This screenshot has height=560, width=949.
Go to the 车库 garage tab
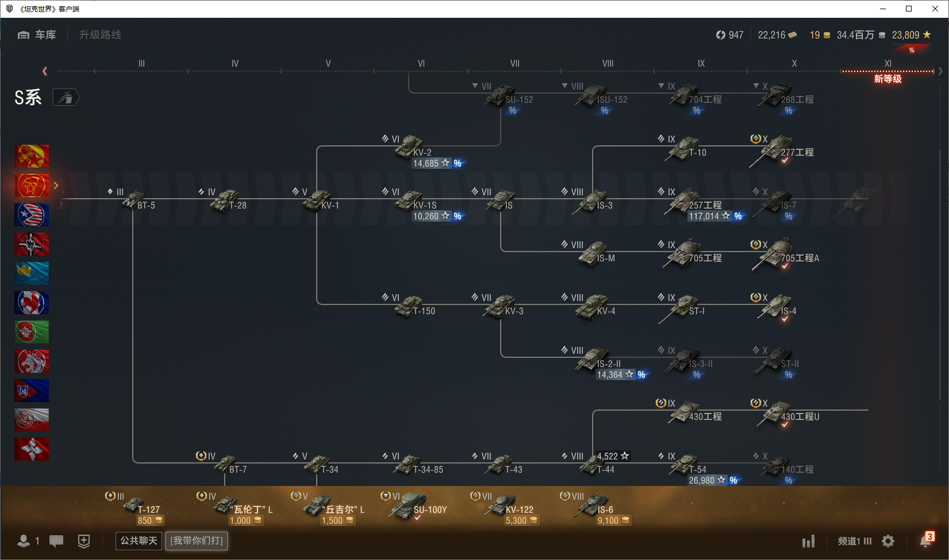tap(37, 35)
